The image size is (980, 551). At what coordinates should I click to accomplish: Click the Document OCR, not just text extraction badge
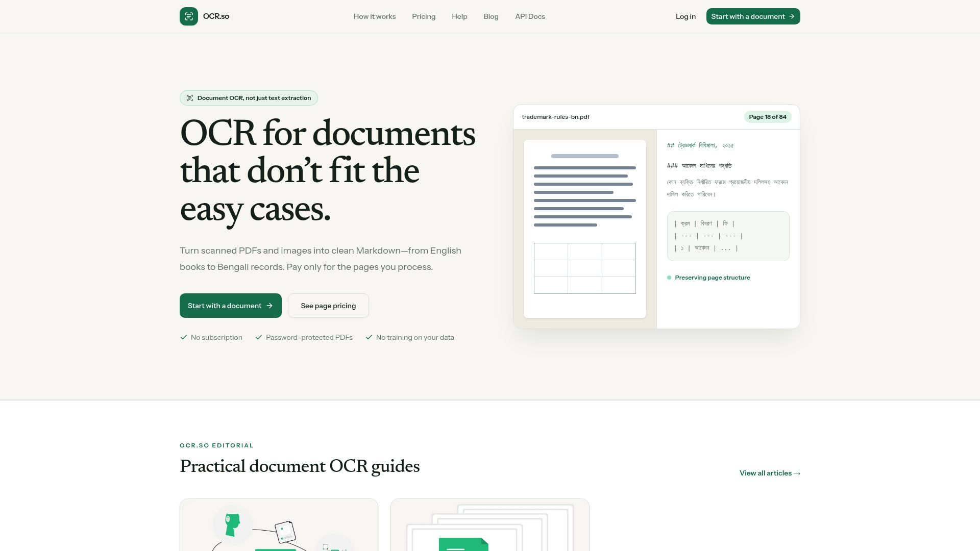click(249, 98)
